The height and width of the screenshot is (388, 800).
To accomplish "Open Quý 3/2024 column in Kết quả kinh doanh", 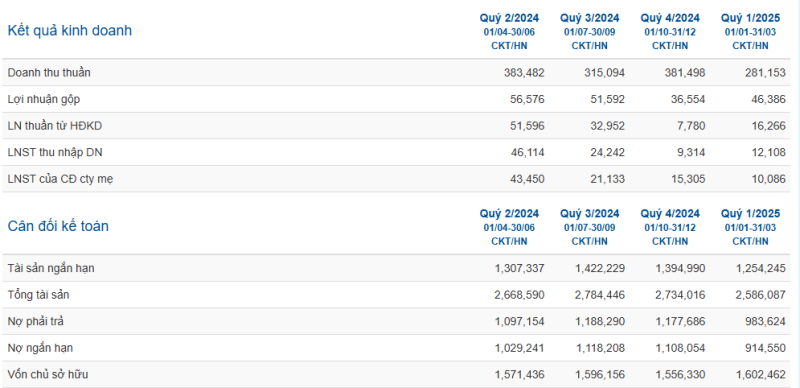I will (590, 18).
